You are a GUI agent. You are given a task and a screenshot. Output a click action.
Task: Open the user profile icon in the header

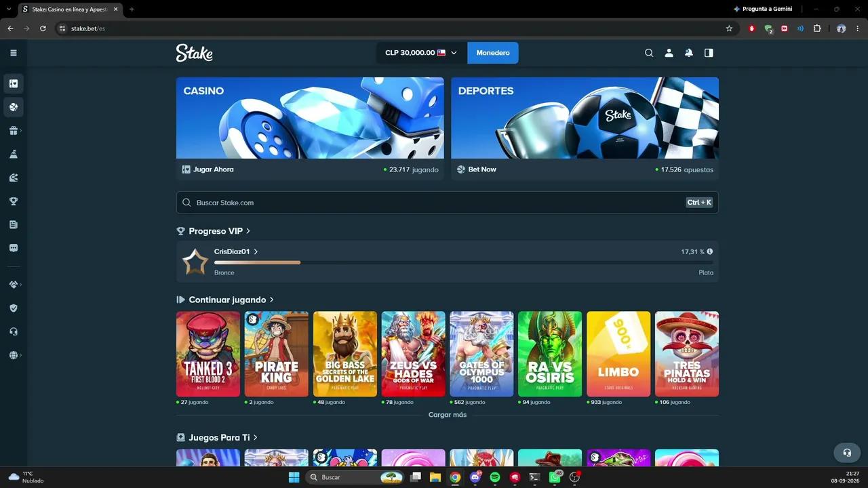click(669, 53)
